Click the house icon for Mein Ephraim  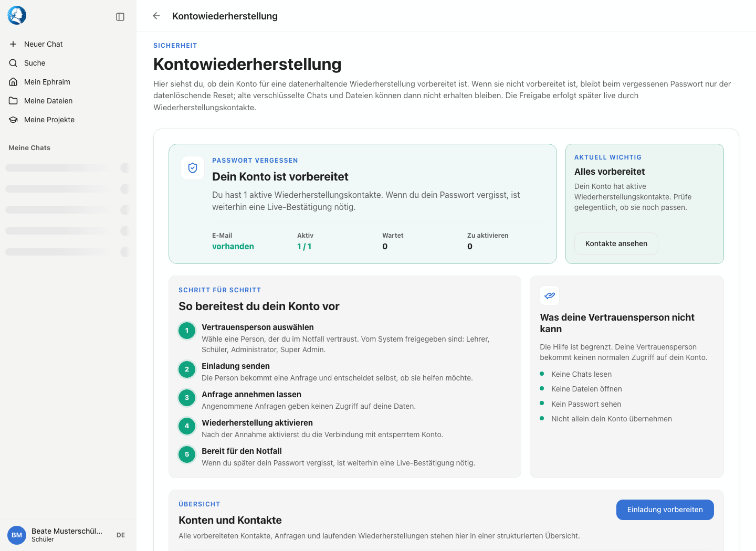(x=13, y=82)
